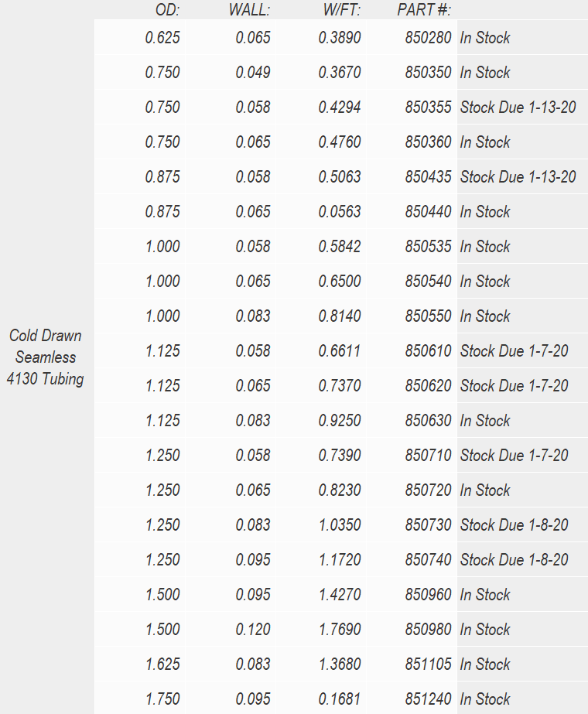Click Stock Due 1-8-20 for part 850740

point(514,560)
